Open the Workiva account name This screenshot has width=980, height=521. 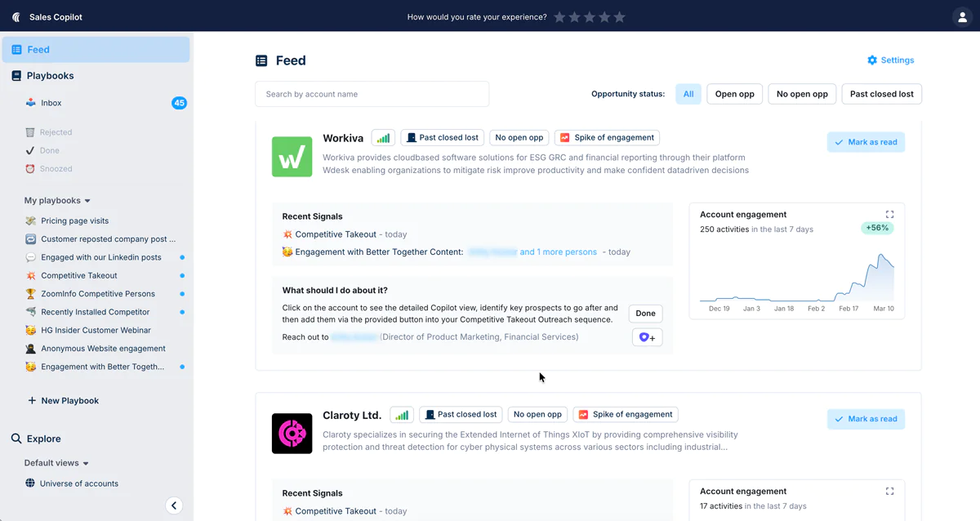tap(343, 138)
